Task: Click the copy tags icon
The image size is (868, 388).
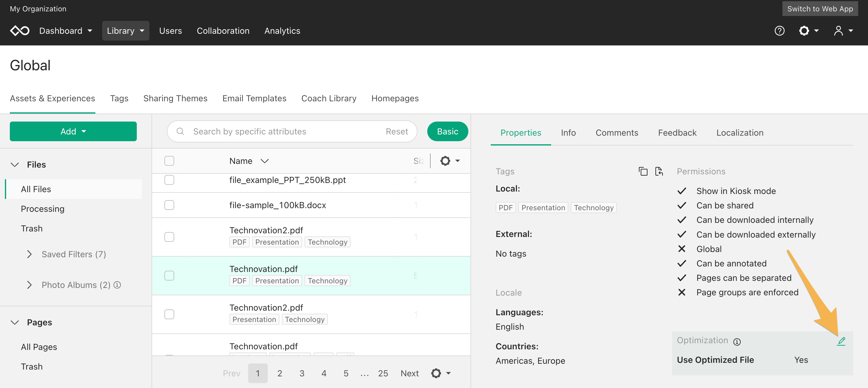Action: pos(643,171)
